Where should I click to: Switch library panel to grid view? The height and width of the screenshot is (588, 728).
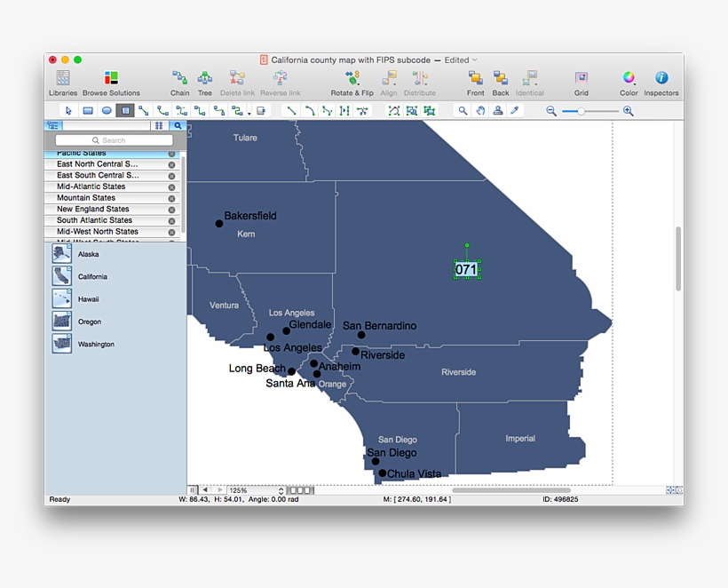click(x=159, y=125)
